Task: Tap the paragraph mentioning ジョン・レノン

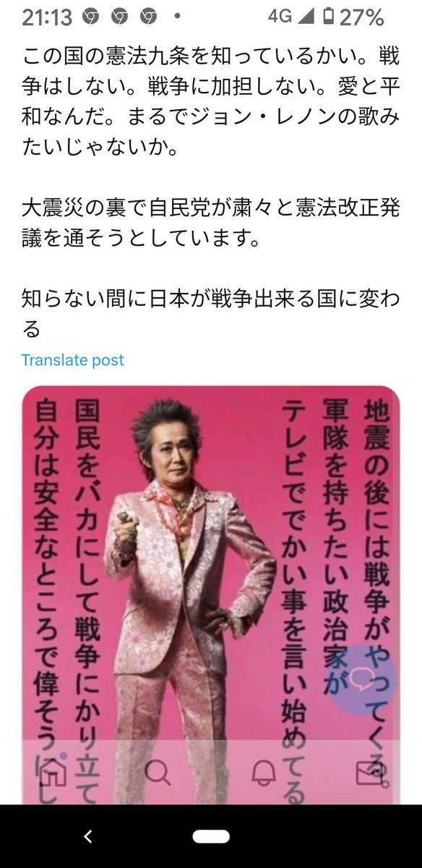Action: point(210,101)
